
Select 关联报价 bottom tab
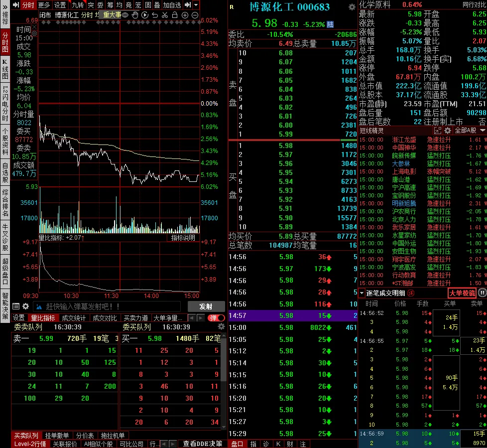pyautogui.click(x=65, y=444)
